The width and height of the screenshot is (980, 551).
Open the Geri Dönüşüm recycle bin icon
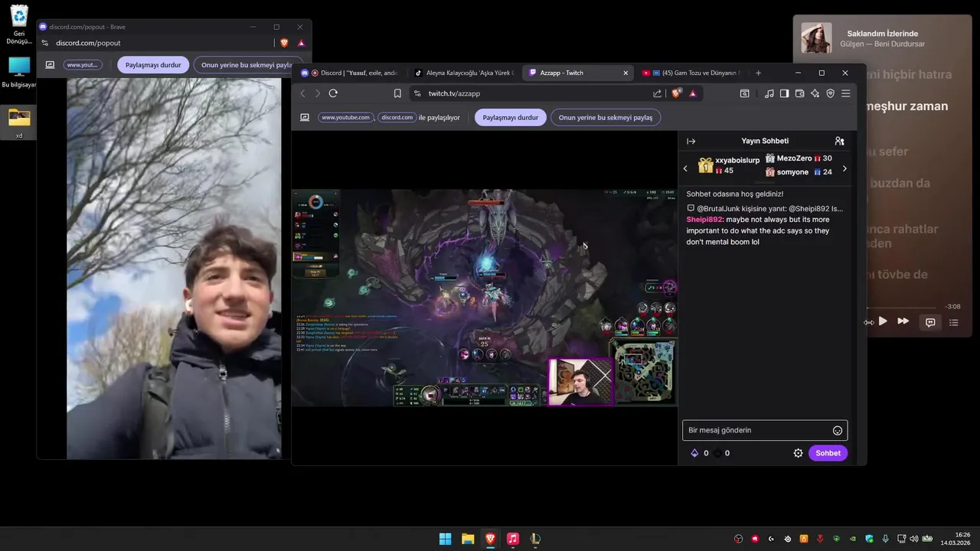click(x=19, y=24)
